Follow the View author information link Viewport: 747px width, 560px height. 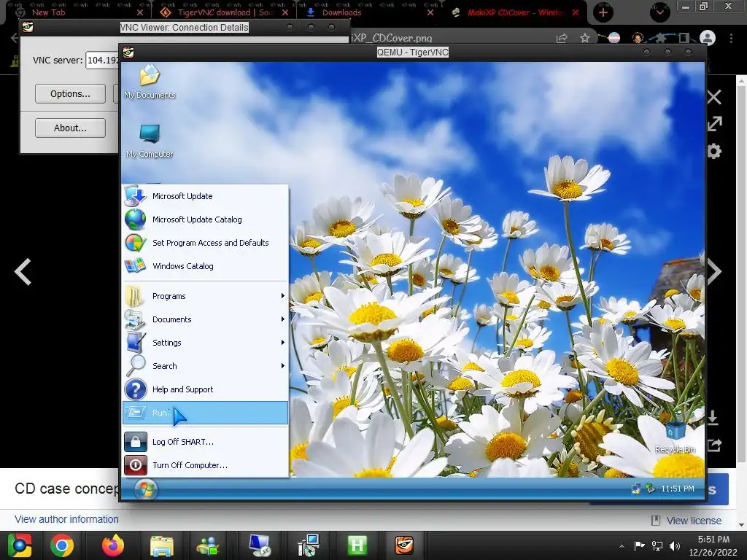[66, 519]
